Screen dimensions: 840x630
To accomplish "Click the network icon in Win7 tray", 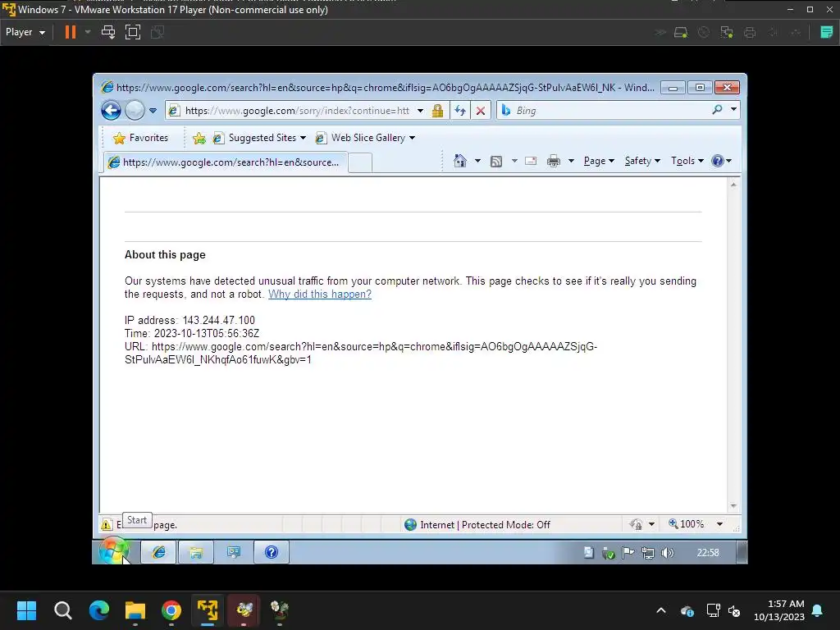I will [648, 552].
